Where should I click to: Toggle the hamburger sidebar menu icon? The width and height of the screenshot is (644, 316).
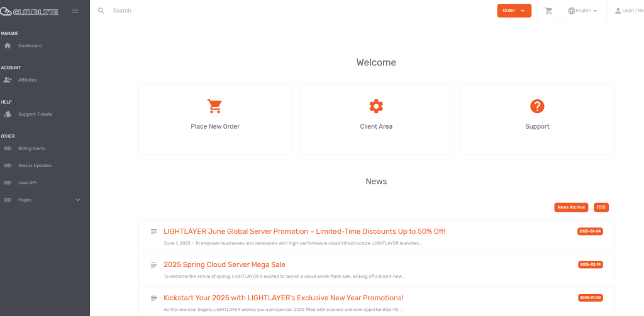point(75,11)
